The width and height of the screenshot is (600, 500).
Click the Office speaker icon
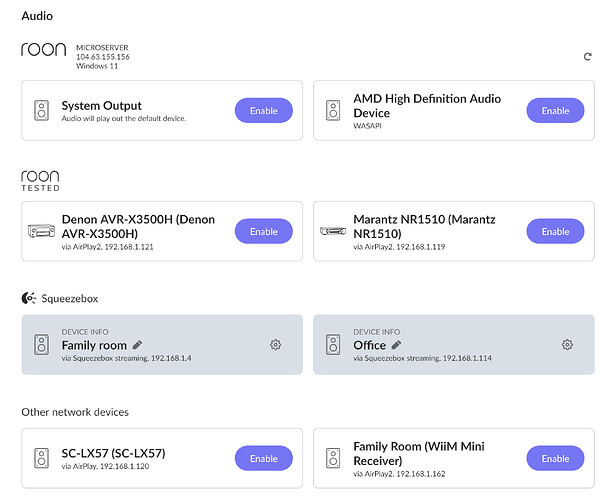click(x=333, y=345)
